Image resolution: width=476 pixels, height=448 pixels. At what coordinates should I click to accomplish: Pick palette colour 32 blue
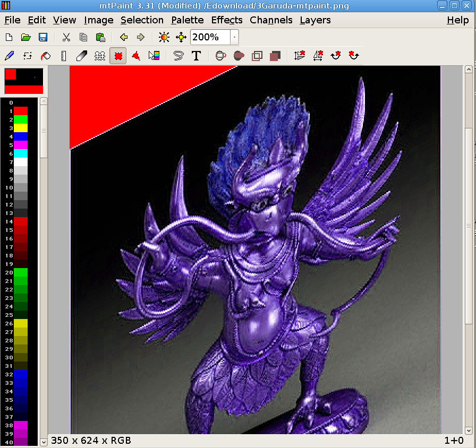21,374
